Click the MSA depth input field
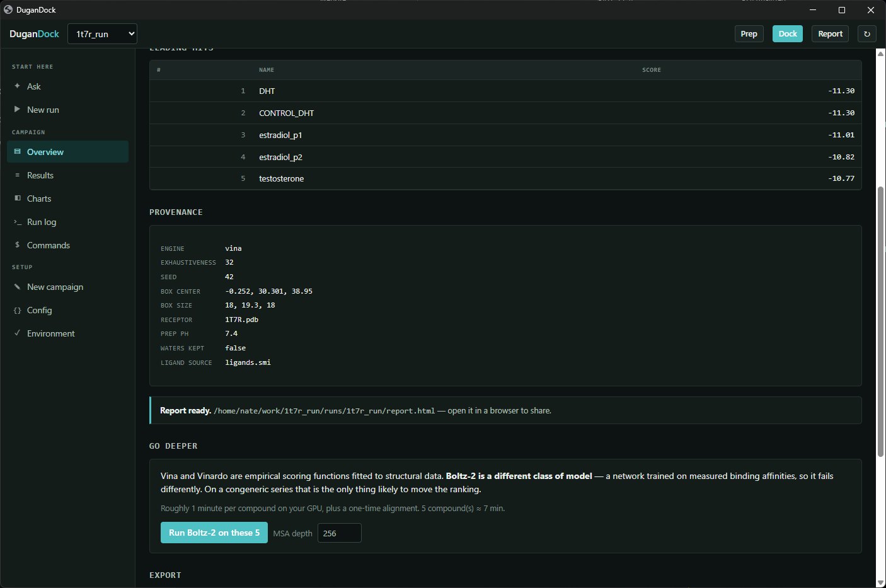The width and height of the screenshot is (886, 588). [339, 533]
